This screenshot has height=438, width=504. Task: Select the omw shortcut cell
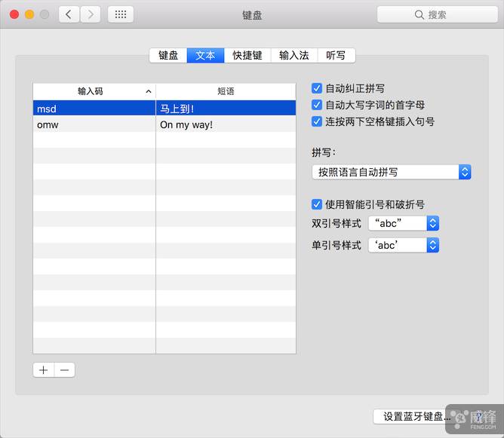click(94, 124)
